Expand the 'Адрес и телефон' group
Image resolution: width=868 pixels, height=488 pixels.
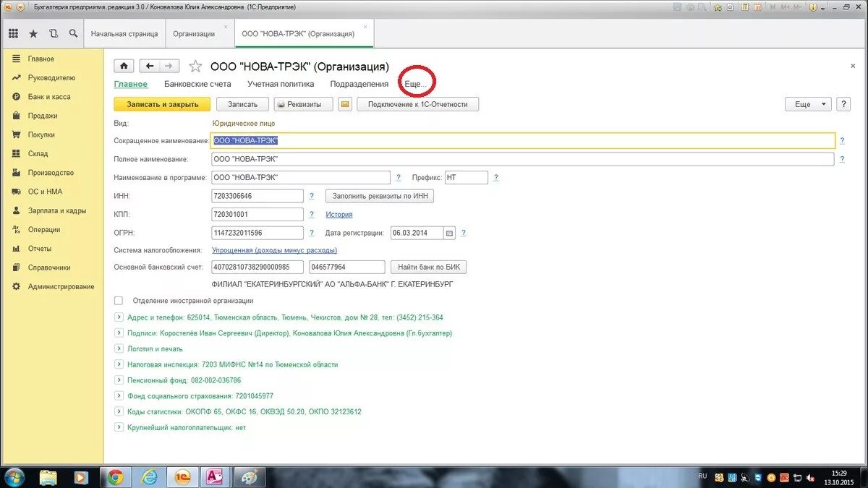(119, 317)
